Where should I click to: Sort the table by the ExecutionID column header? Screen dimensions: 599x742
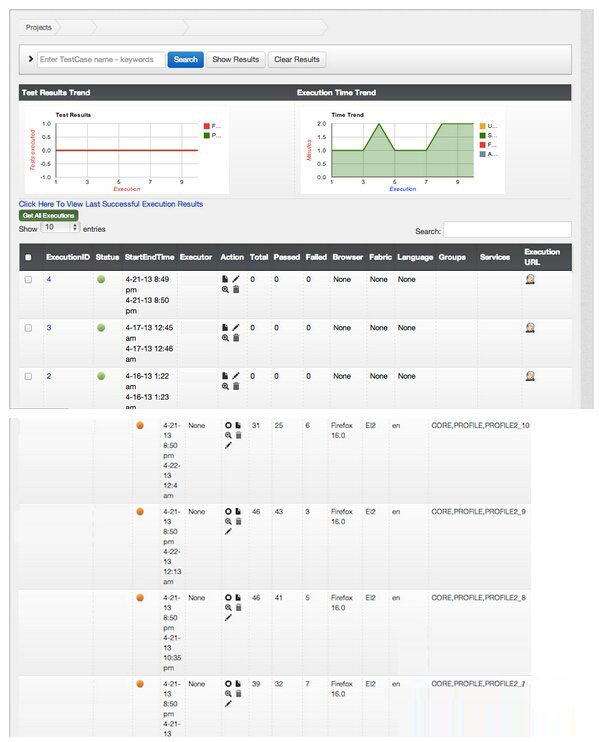pyautogui.click(x=68, y=257)
